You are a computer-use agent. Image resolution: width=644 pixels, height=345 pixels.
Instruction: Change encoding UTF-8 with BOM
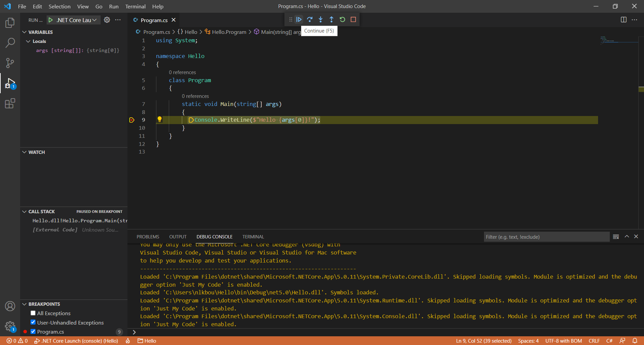[x=563, y=341]
